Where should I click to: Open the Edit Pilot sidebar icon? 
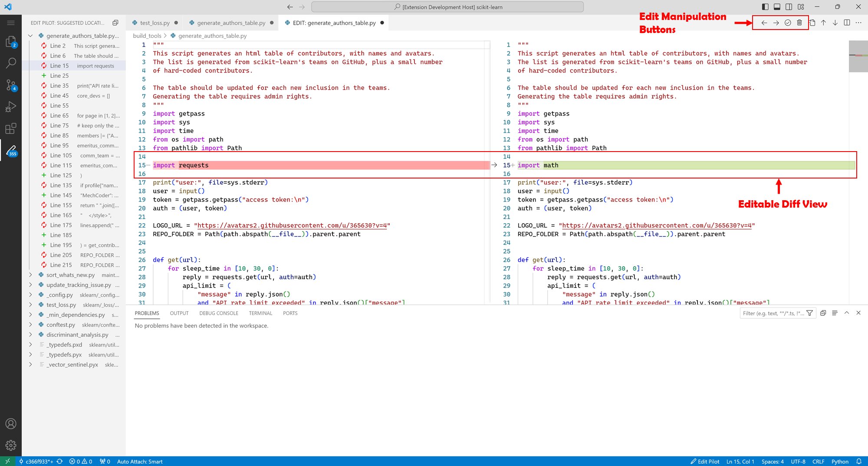point(11,151)
